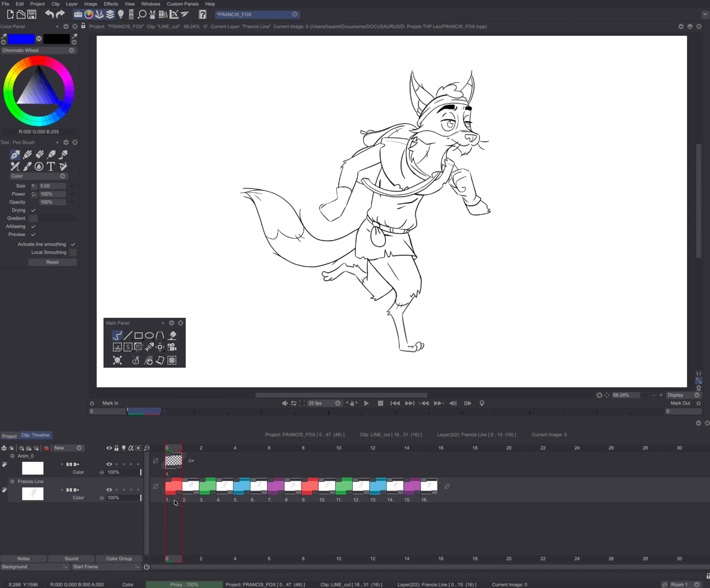The width and height of the screenshot is (710, 588).
Task: Collapse the Anim_0 layer group
Action: (13, 456)
